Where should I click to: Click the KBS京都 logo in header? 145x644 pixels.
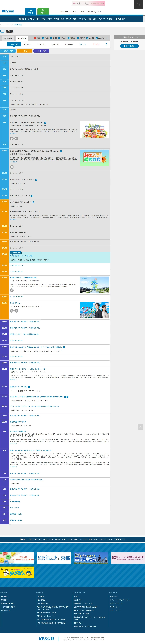(8, 11)
